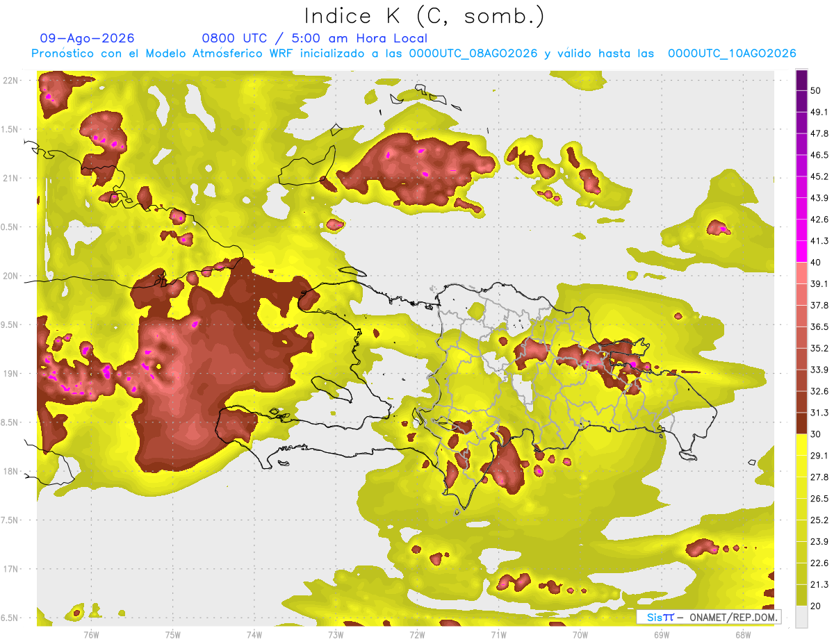The image size is (834, 644).
Task: Click the colorbar value '50'
Action: coord(816,90)
